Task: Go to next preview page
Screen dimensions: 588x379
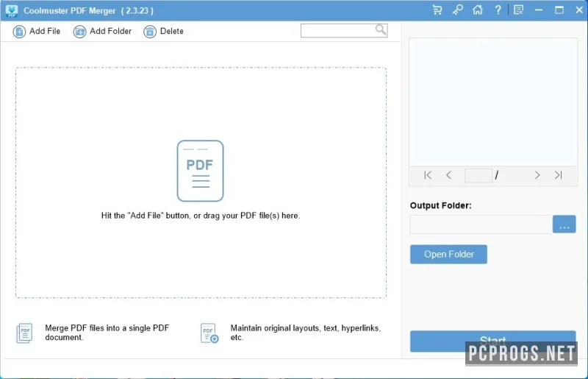Action: pyautogui.click(x=537, y=175)
